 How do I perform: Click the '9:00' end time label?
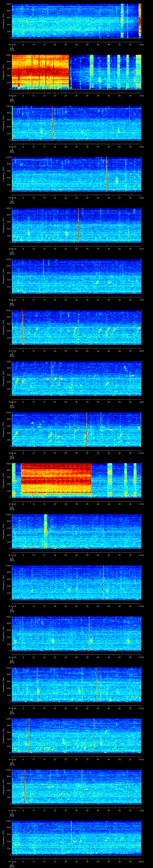[x=141, y=402]
